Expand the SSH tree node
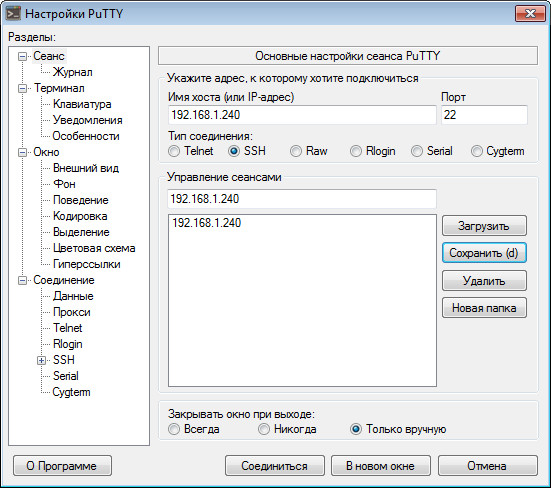551x488 pixels. (41, 360)
